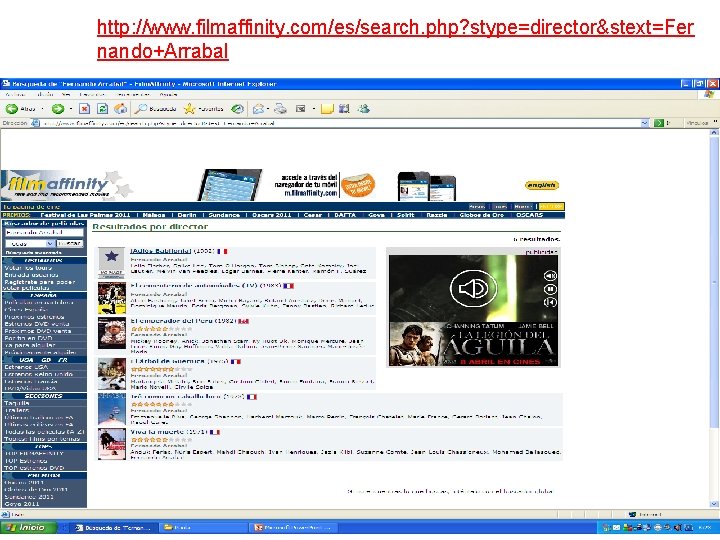This screenshot has width=720, height=540.
Task: Open the Iré como un caballo loco poster
Action: coord(112,409)
